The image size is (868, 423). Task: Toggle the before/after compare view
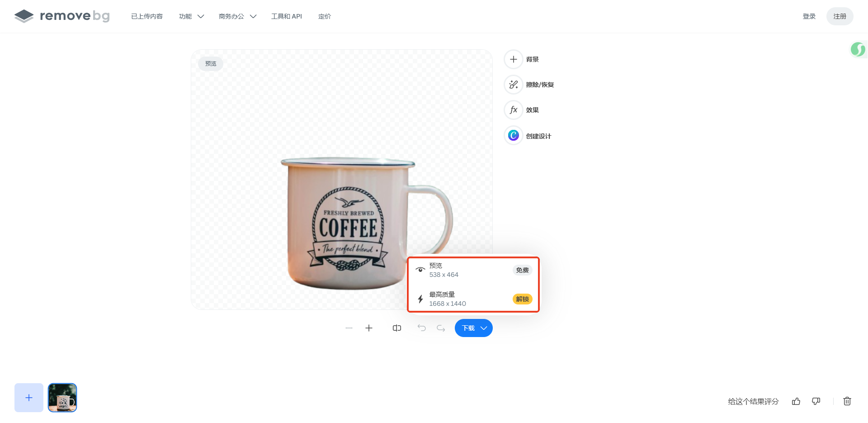pos(397,328)
